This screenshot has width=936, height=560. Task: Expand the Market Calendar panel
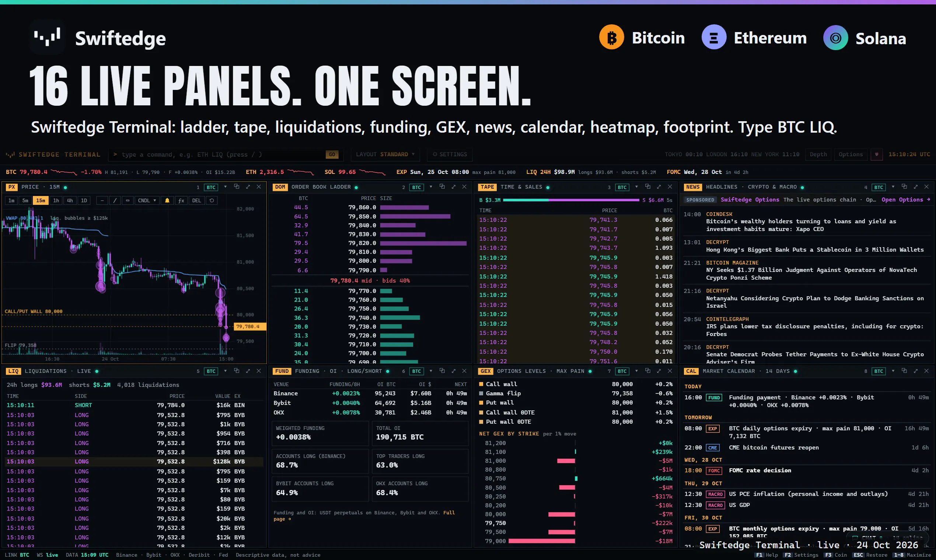point(916,371)
